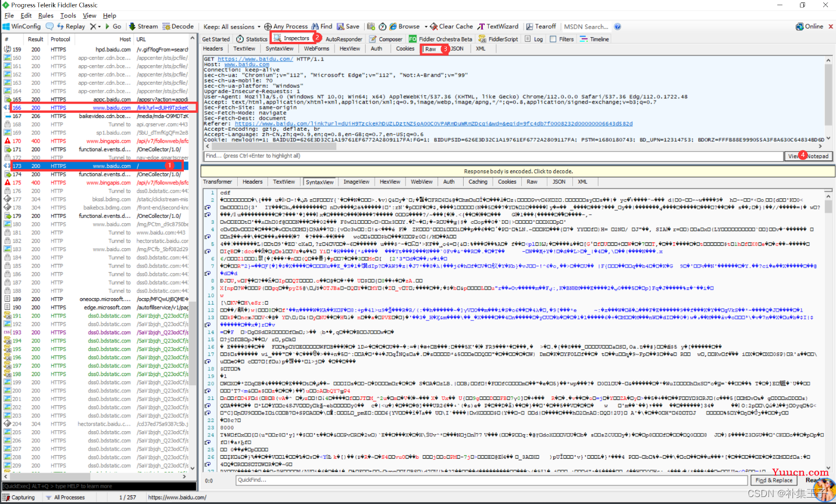This screenshot has width=836, height=504.
Task: Switch response view to the WebView tab
Action: click(x=421, y=182)
